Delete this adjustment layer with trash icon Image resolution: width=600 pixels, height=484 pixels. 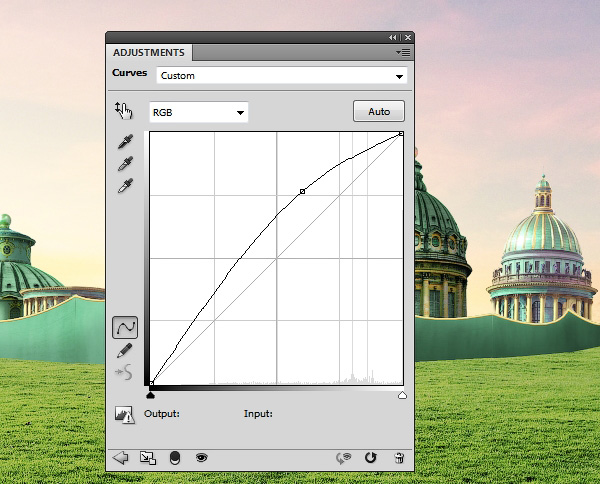coord(399,458)
